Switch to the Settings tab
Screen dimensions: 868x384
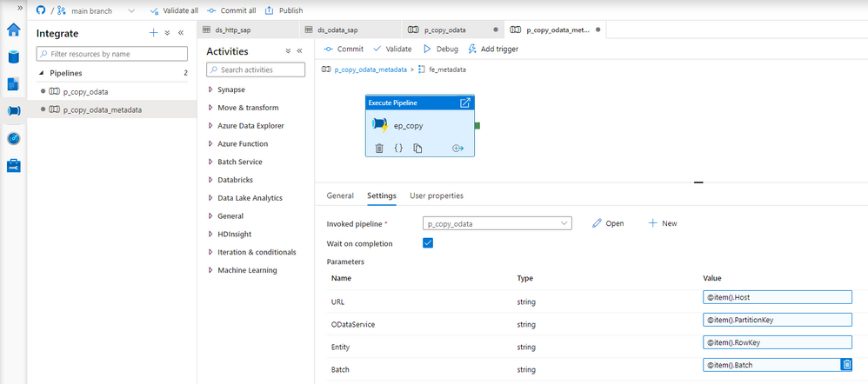(x=382, y=195)
